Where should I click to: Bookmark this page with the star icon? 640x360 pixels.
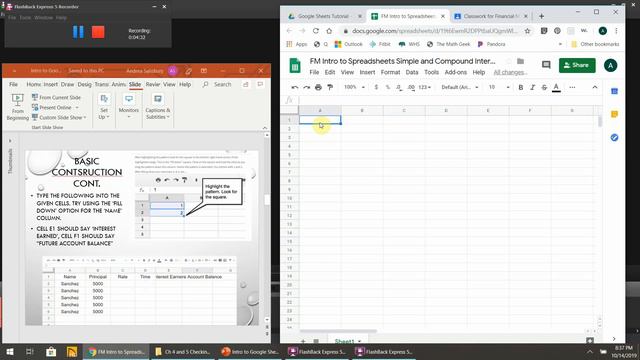pyautogui.click(x=527, y=31)
